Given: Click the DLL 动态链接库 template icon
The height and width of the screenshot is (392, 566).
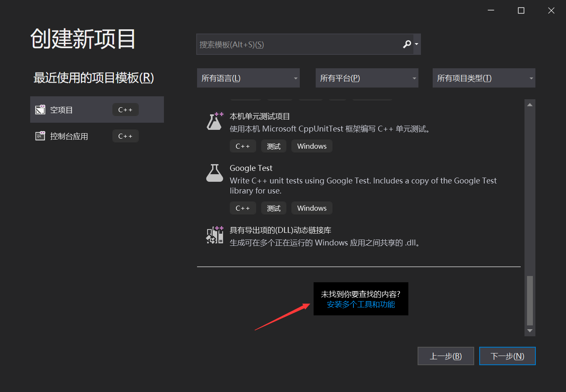Looking at the screenshot, I should tap(215, 235).
